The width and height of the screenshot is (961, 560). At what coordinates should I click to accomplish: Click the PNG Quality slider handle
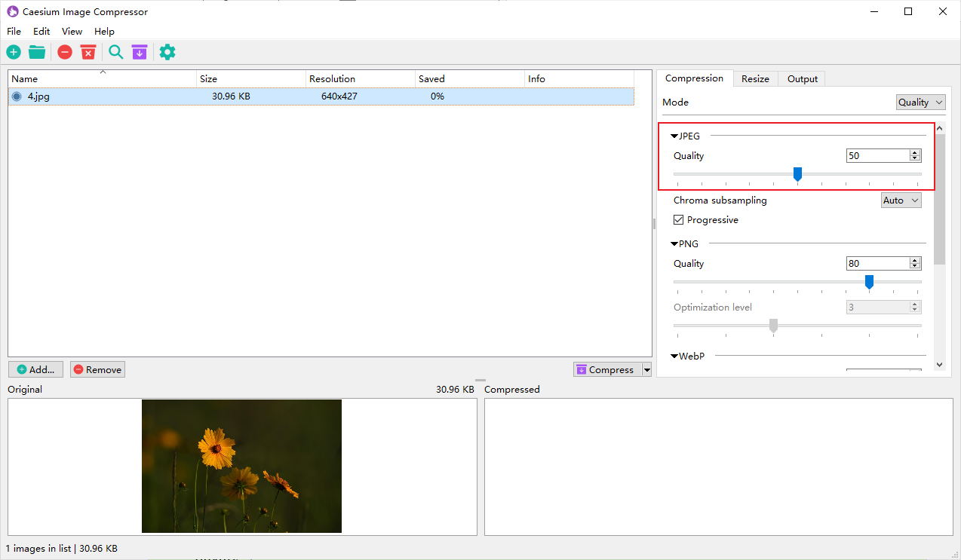[x=869, y=282]
